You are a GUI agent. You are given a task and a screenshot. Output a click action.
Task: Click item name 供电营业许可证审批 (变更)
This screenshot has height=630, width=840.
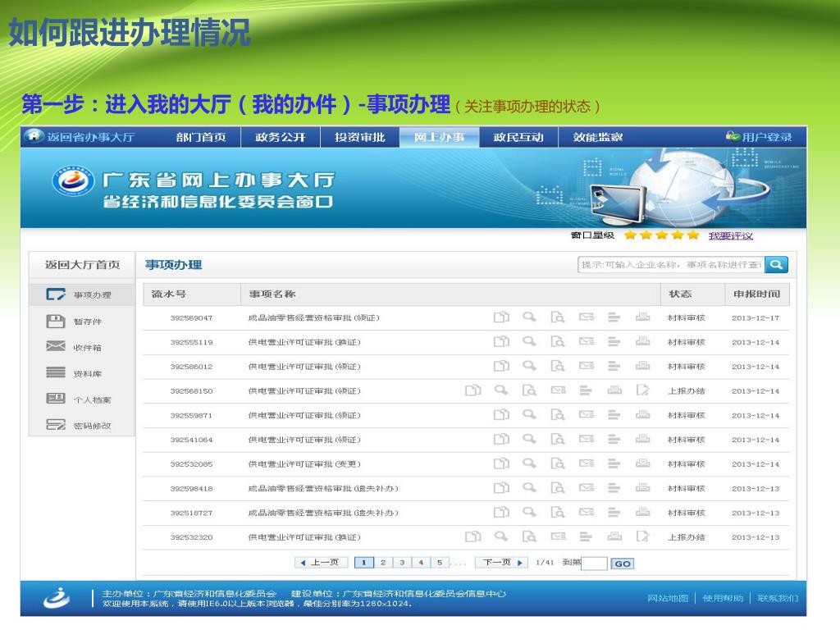tap(304, 464)
